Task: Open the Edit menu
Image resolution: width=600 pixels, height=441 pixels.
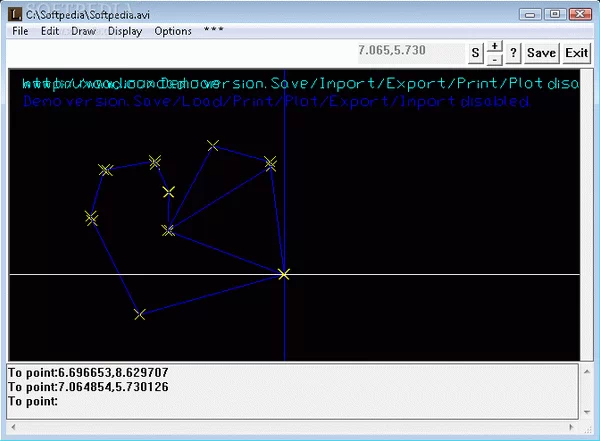Action: [50, 31]
